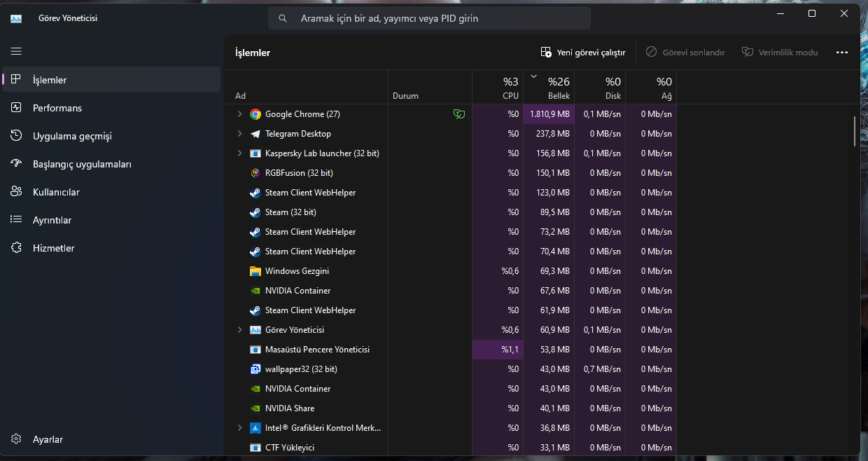Click the wallpaper32 (32 bit) icon
This screenshot has height=461, width=868.
(255, 369)
